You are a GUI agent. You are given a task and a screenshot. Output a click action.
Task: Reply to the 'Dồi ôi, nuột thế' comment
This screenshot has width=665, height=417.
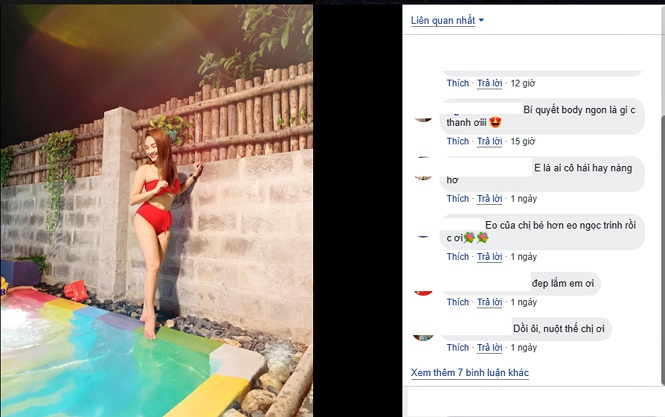pyautogui.click(x=489, y=348)
